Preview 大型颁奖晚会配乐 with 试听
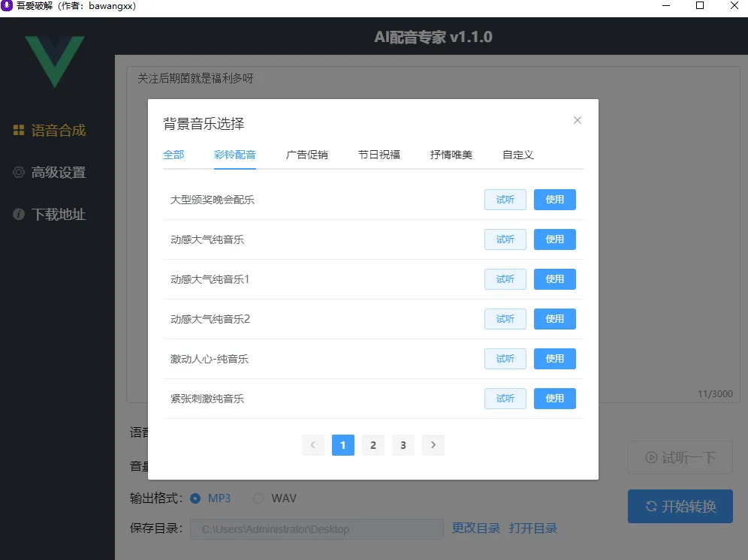 [x=505, y=200]
